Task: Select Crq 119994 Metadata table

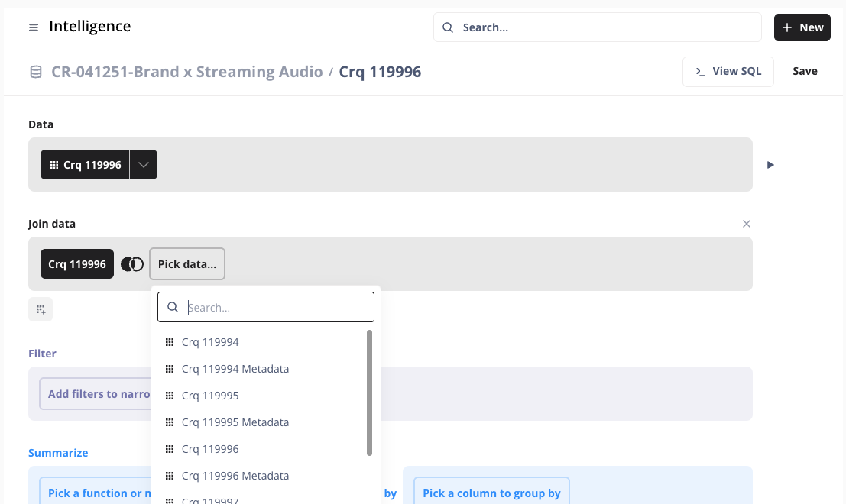Action: coord(235,369)
